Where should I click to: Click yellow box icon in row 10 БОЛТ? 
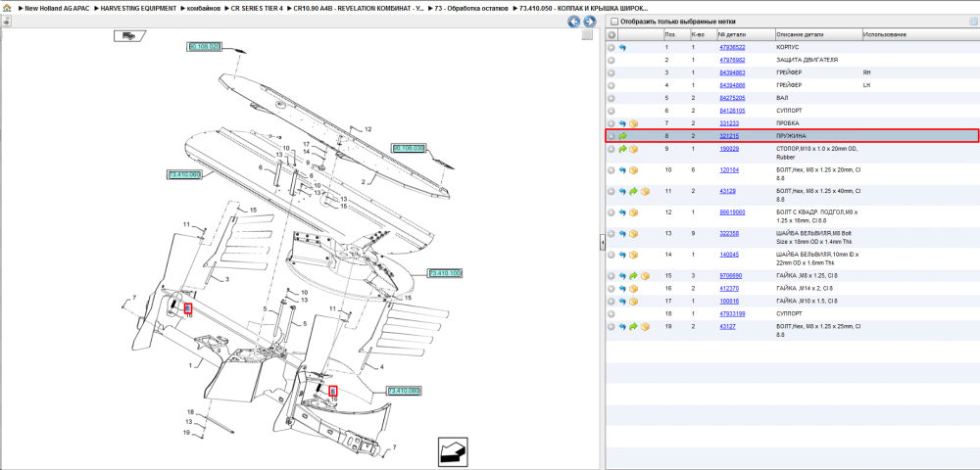coord(634,170)
